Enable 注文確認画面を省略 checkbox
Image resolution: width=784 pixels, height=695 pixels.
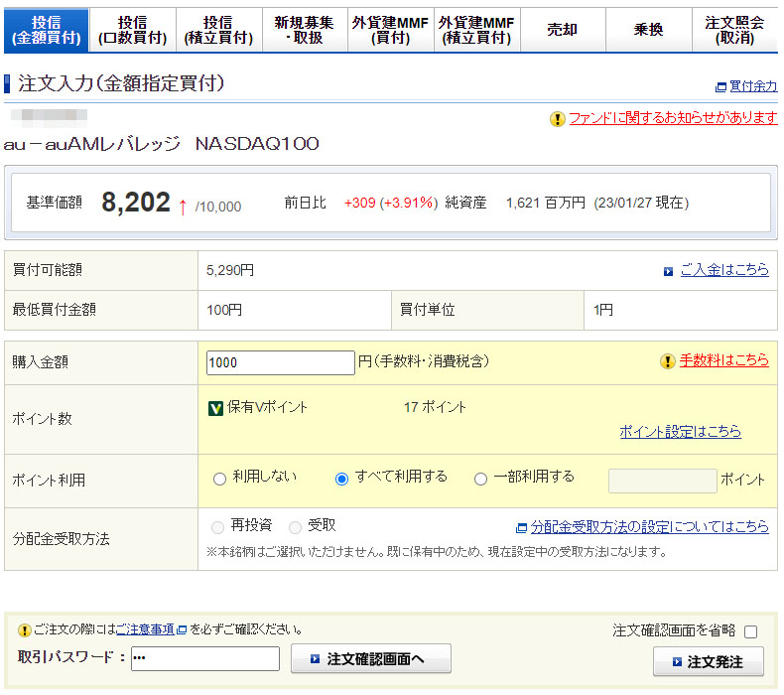[x=750, y=631]
